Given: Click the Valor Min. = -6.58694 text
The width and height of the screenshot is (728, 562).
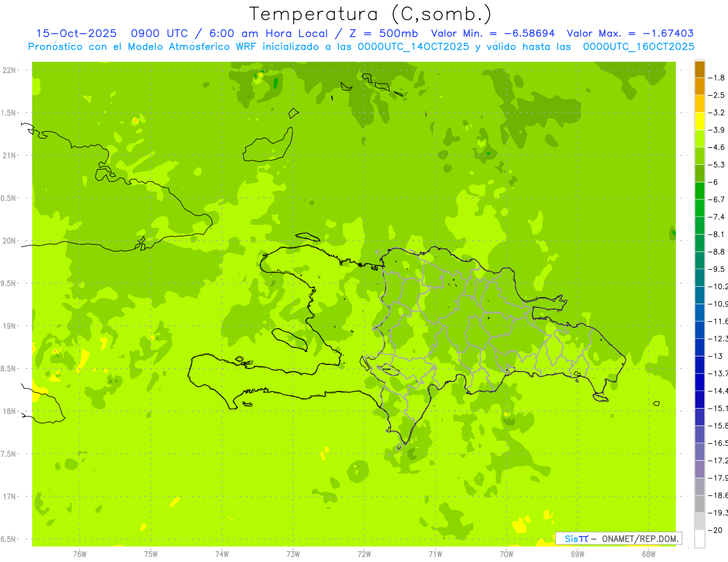Looking at the screenshot, I should click(x=493, y=33).
